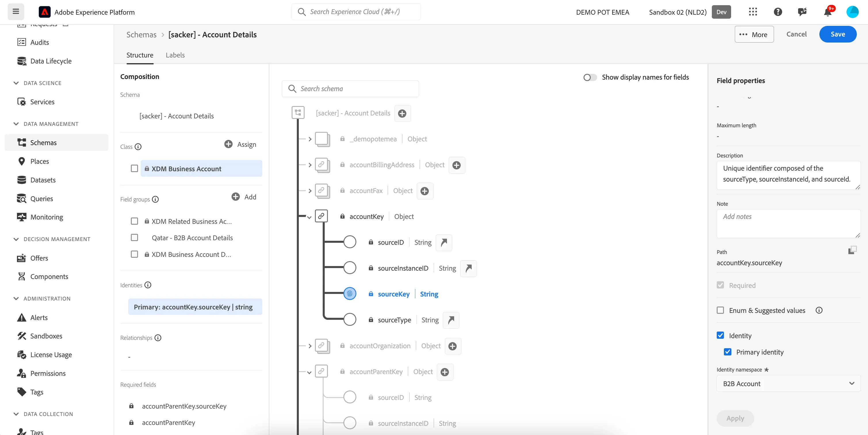Click the Schemas breadcrumb link

[x=142, y=35]
